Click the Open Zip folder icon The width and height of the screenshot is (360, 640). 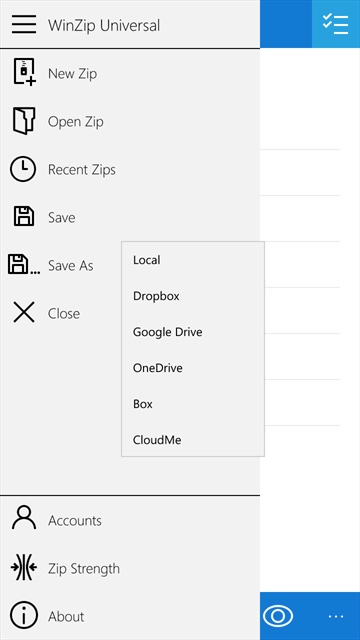pos(24,120)
